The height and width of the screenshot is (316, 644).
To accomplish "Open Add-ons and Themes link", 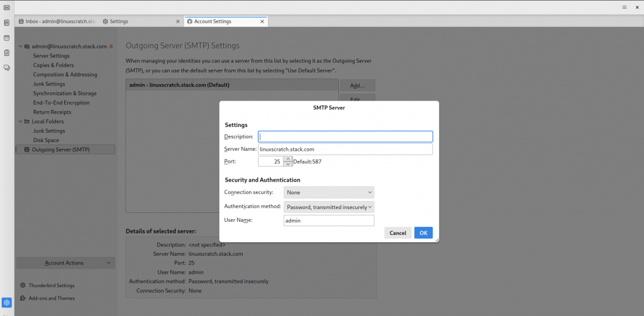I will pos(47,298).
